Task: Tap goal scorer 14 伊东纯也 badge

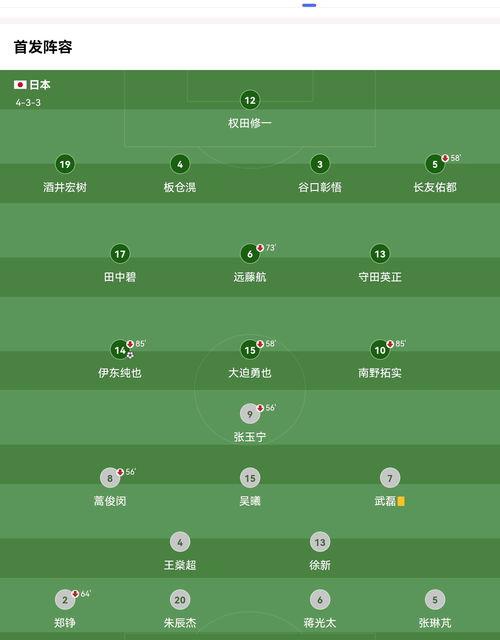Action: (120, 350)
